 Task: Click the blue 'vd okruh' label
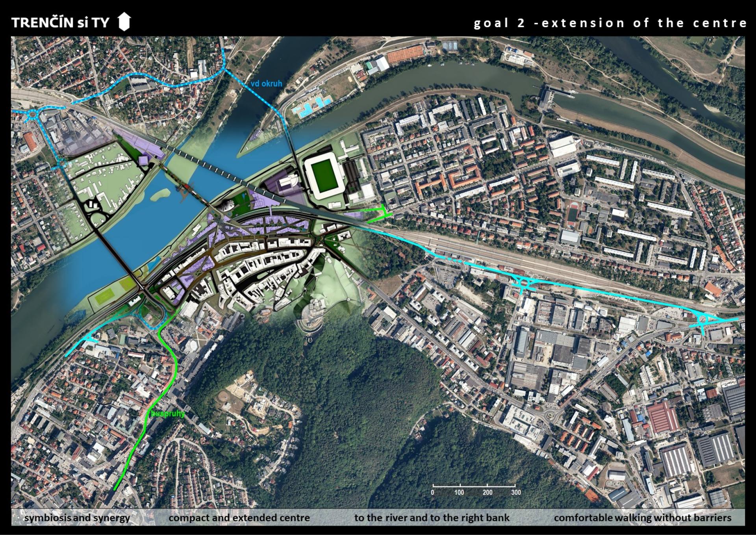pos(267,84)
